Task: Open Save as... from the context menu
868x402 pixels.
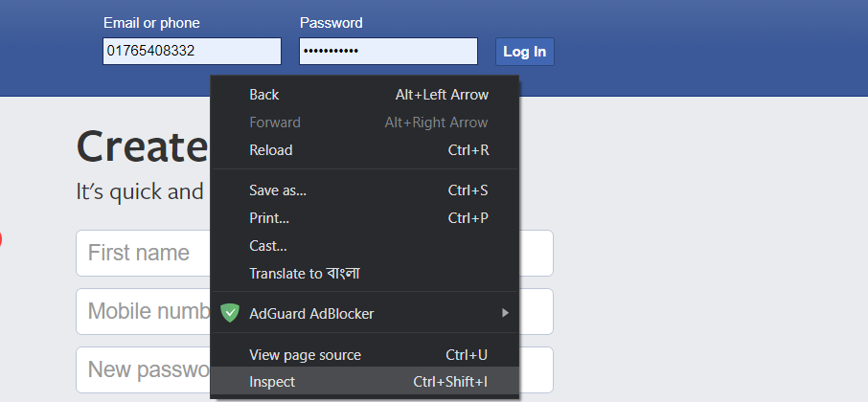Action: 278,190
